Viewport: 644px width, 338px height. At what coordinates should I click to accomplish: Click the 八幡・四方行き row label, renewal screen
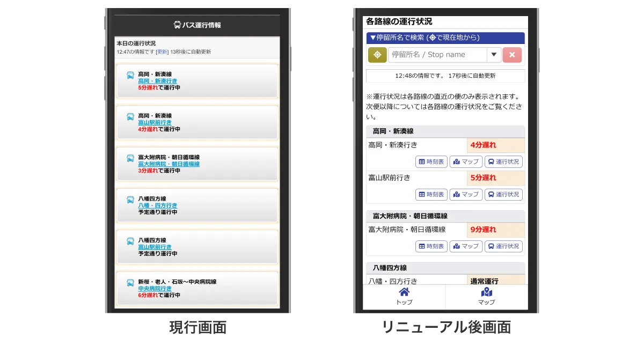coord(393,281)
